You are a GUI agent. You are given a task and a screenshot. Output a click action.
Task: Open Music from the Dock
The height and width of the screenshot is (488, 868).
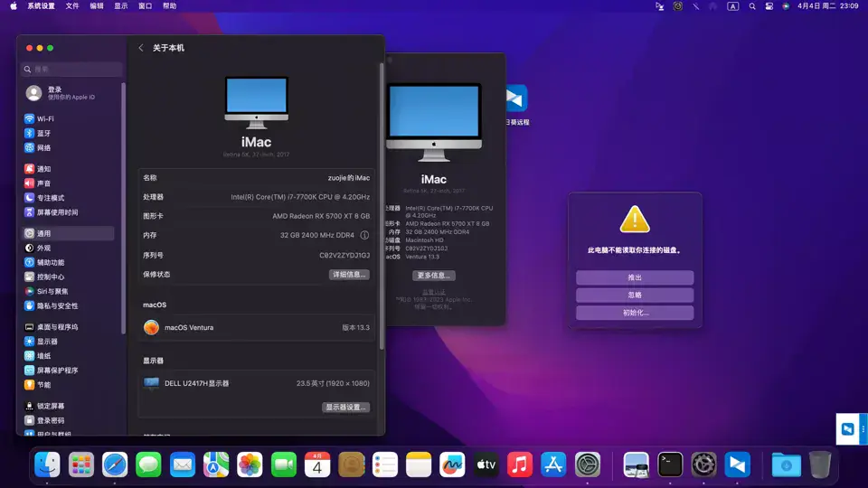click(520, 465)
